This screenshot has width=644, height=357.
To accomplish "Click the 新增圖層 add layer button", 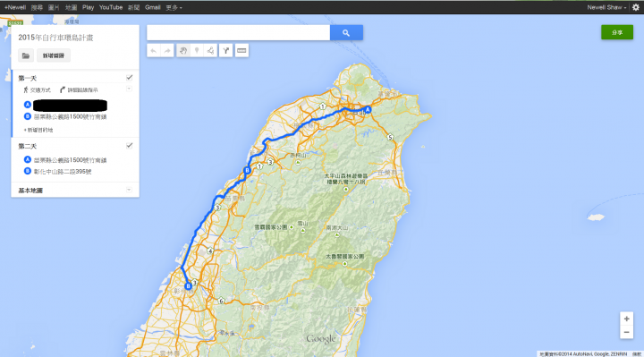I will click(x=54, y=55).
